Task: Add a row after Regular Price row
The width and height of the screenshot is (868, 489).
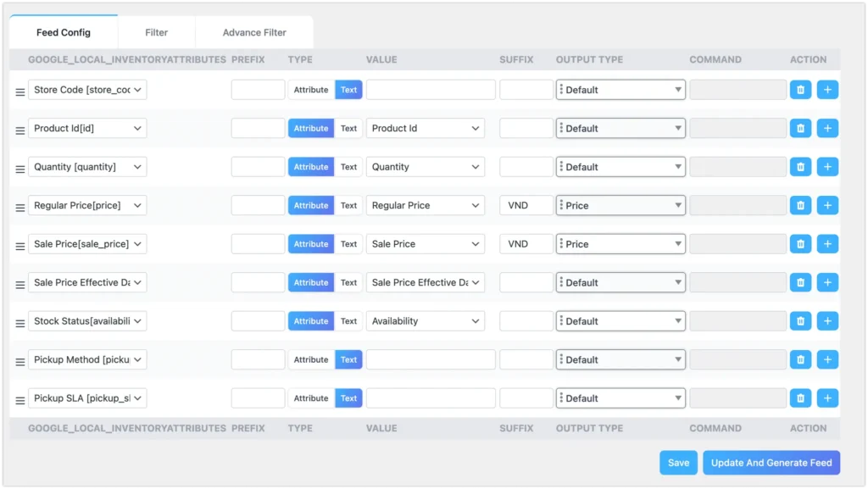Action: point(827,206)
